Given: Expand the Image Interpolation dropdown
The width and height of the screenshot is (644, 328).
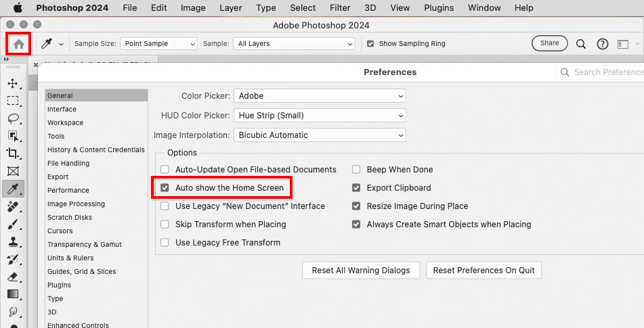Looking at the screenshot, I should coord(320,135).
